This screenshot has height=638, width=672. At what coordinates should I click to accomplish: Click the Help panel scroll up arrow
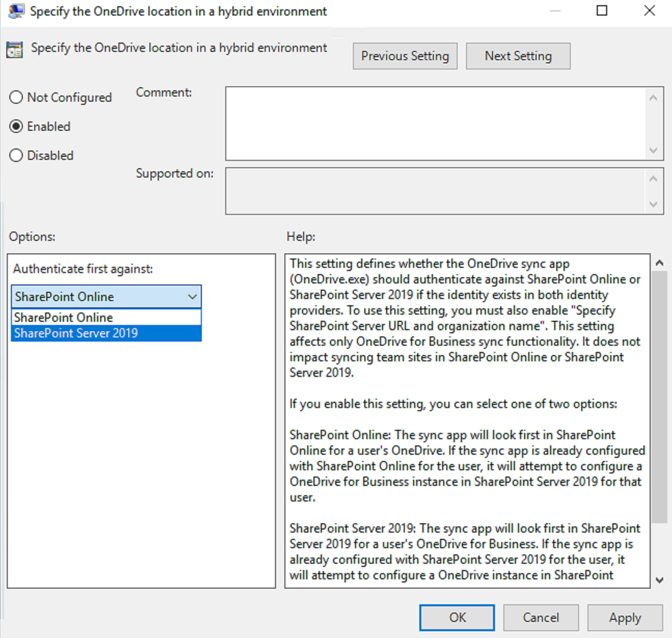click(x=660, y=263)
